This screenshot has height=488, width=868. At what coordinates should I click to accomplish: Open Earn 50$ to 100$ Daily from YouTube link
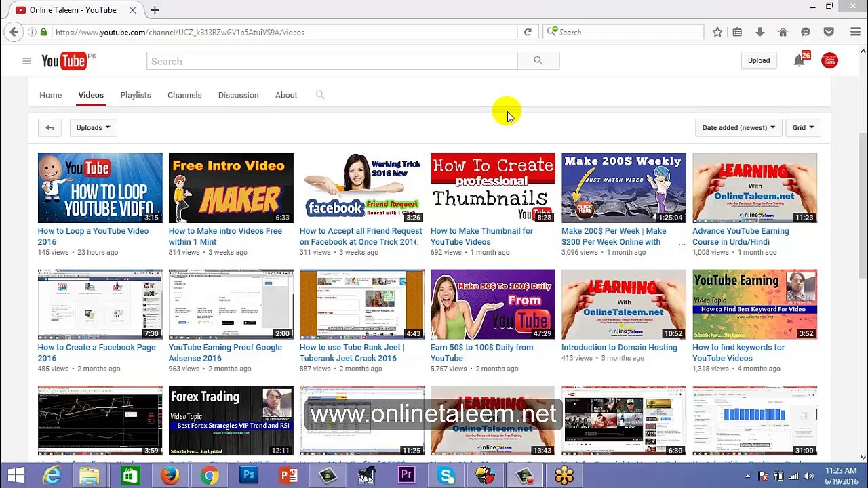point(481,352)
